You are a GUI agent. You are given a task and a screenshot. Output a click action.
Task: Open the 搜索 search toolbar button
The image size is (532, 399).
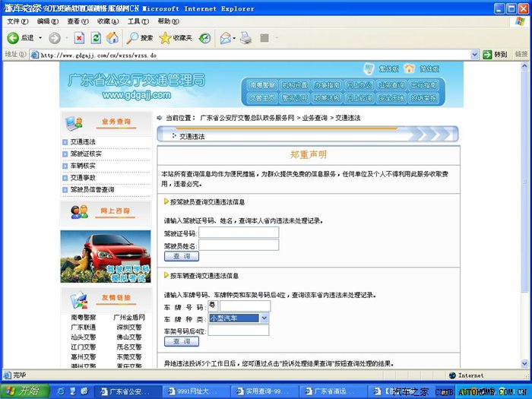click(x=140, y=37)
